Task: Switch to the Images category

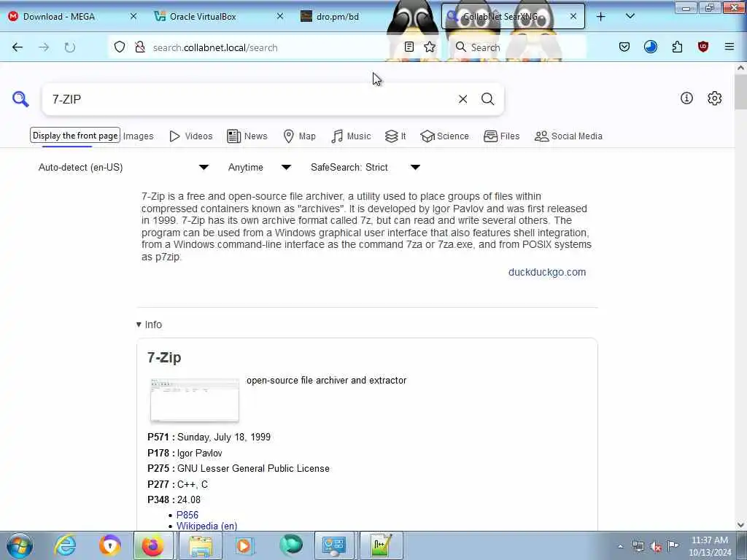Action: pos(138,136)
